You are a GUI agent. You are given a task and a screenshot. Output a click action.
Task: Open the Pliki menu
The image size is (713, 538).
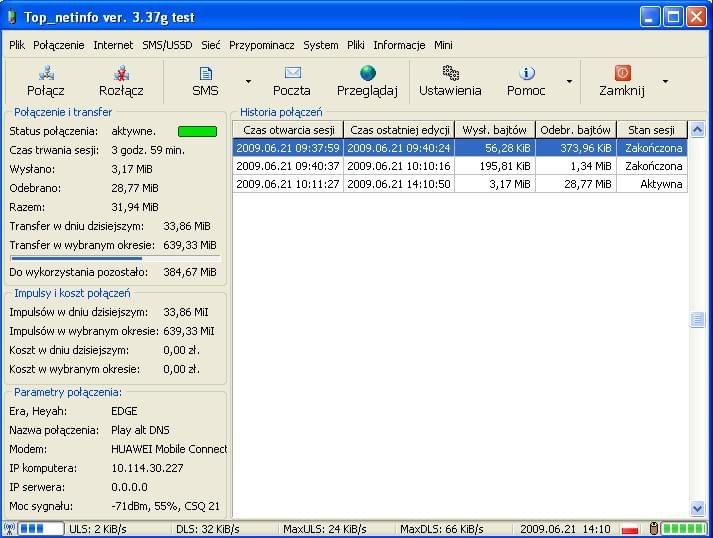pyautogui.click(x=356, y=45)
